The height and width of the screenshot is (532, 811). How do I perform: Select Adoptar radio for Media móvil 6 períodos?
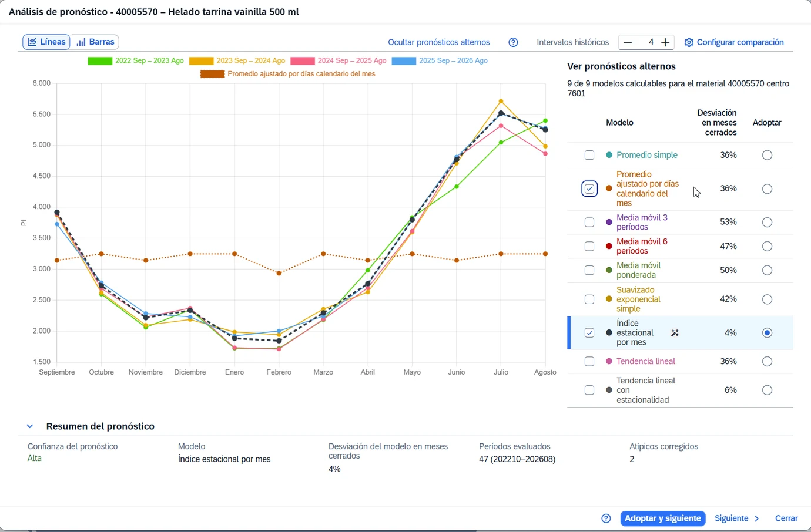point(767,246)
